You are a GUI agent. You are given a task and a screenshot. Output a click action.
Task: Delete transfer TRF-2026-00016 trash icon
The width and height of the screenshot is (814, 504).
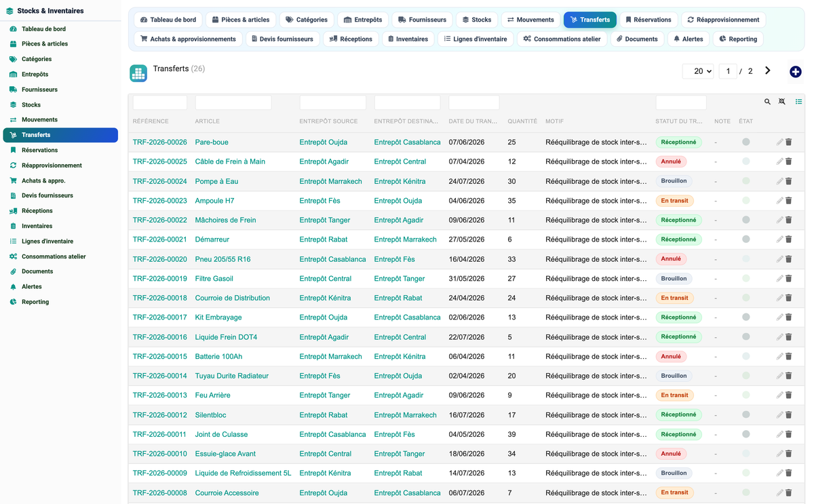pos(789,337)
